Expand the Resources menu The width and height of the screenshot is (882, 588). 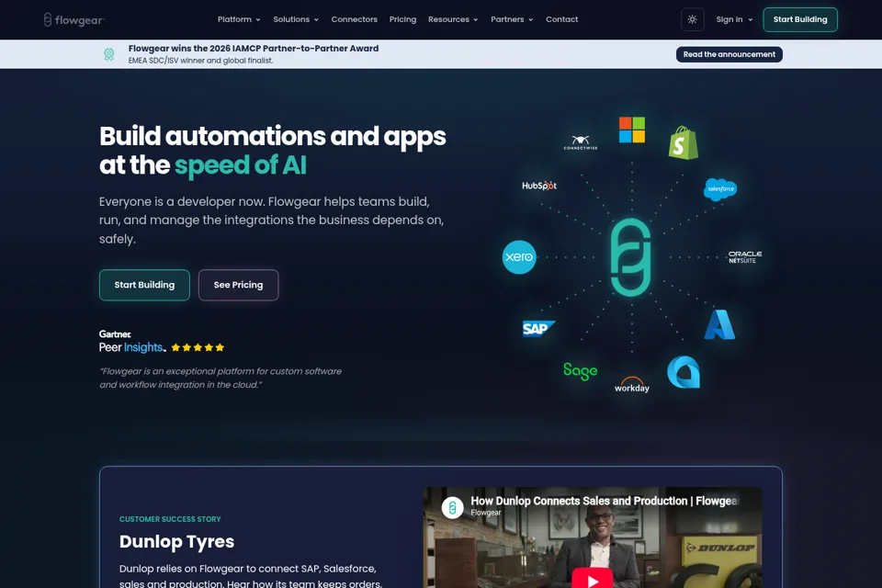click(x=453, y=19)
